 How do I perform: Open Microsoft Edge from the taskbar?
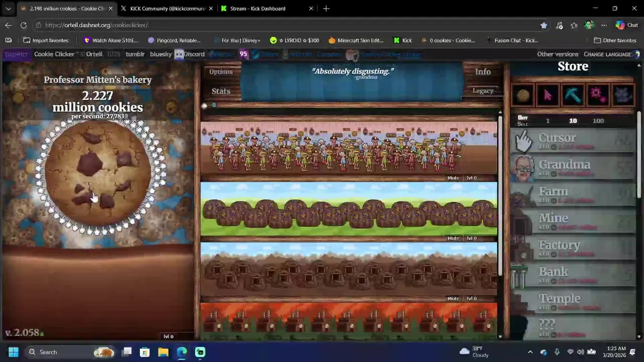click(x=182, y=352)
